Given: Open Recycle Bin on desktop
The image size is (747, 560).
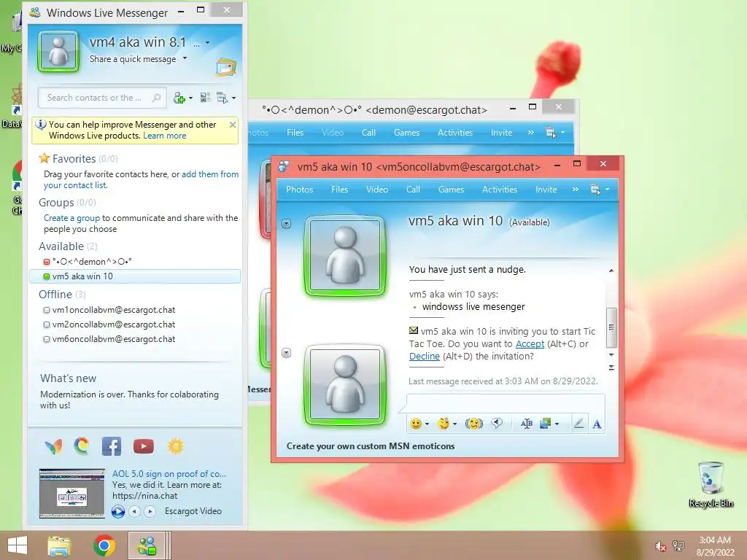Looking at the screenshot, I should point(711,484).
